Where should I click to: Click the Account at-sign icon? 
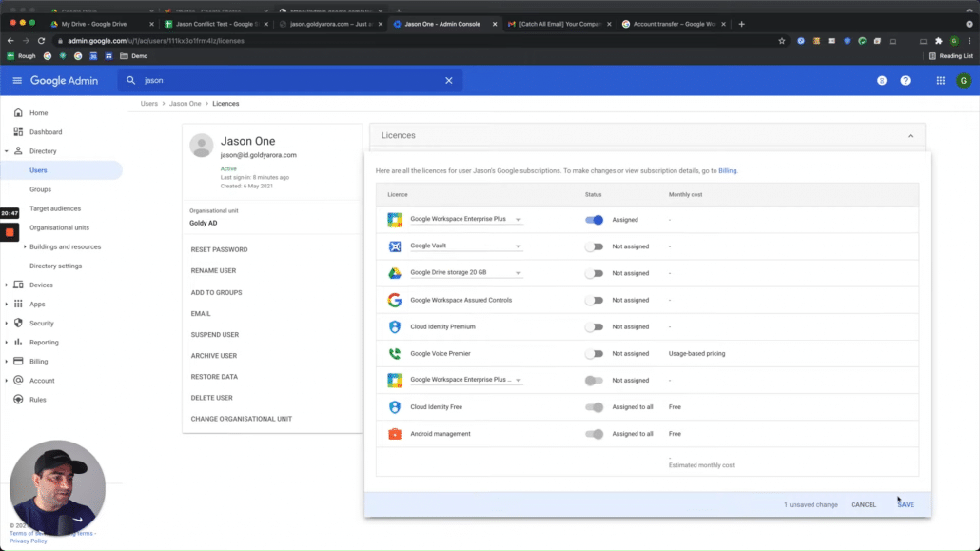click(x=18, y=381)
